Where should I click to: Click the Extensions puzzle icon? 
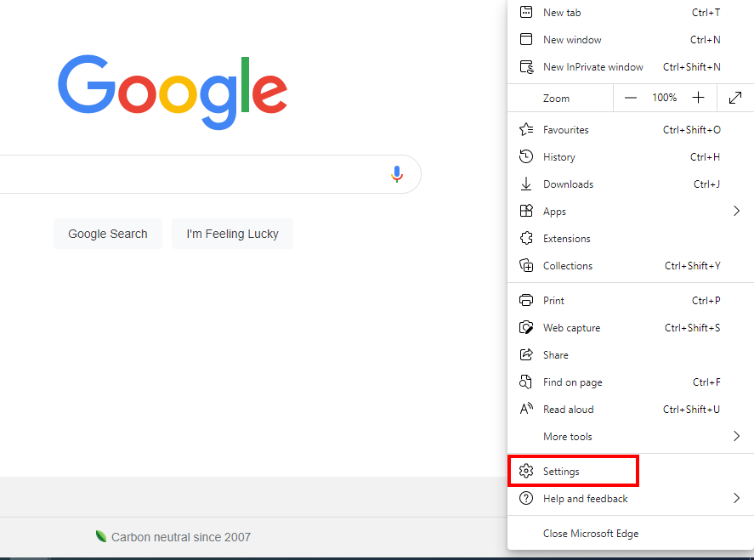coord(526,238)
